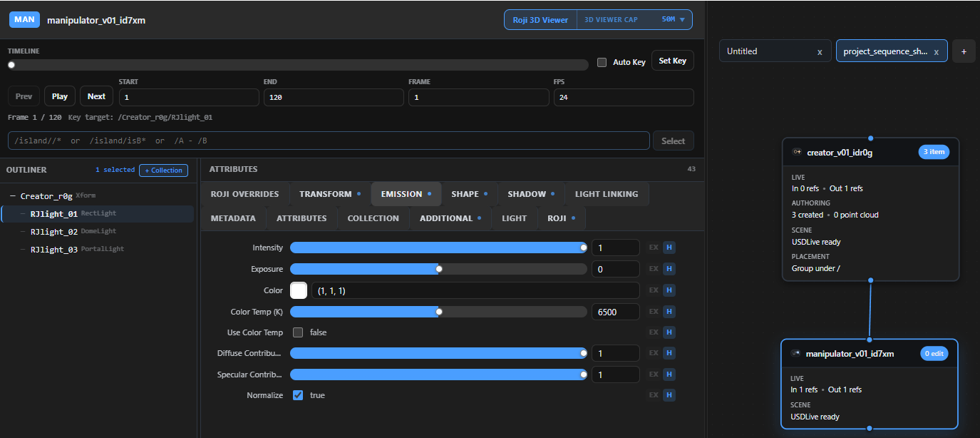Click the FPS input field
The width and height of the screenshot is (980, 438).
pos(624,97)
